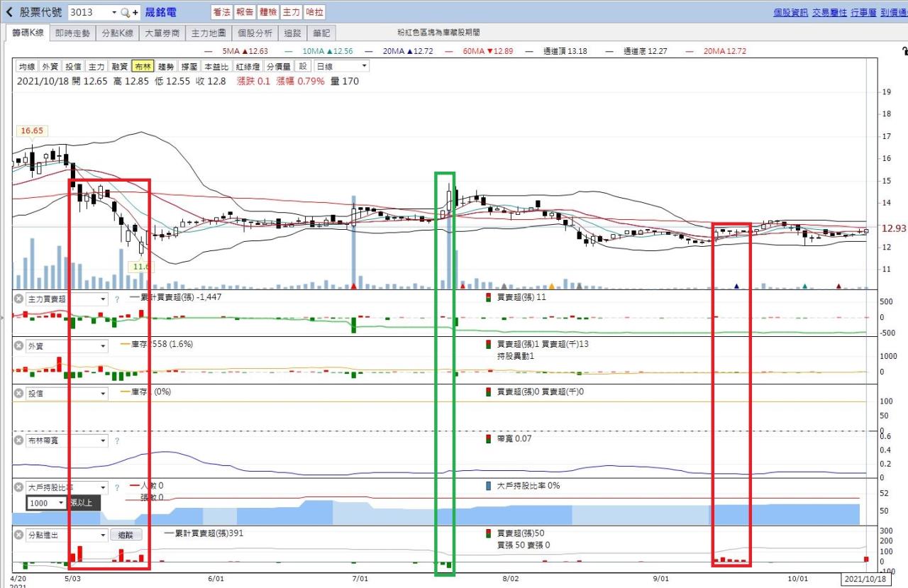This screenshot has height=588, width=908.
Task: Click the green triangle marker on the volume axis
Action: coord(804,286)
